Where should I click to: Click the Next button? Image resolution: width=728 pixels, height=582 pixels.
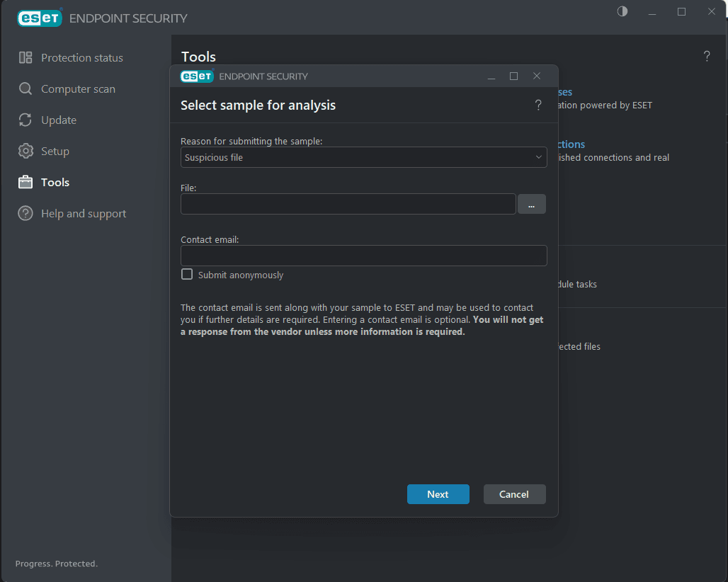click(x=438, y=494)
